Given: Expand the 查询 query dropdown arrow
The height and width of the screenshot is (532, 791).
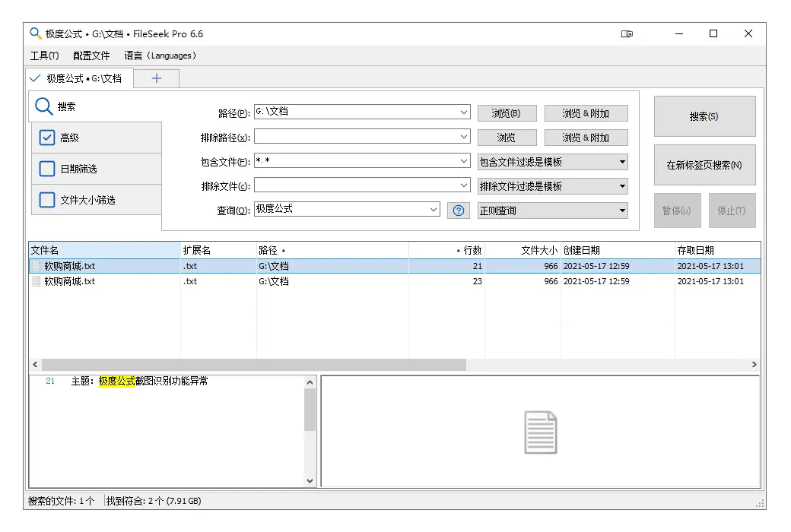Looking at the screenshot, I should click(x=434, y=209).
